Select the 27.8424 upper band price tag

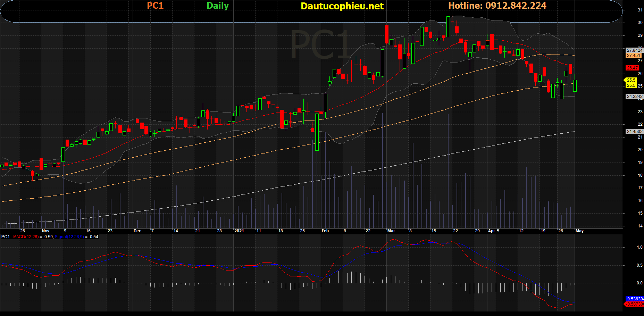634,50
